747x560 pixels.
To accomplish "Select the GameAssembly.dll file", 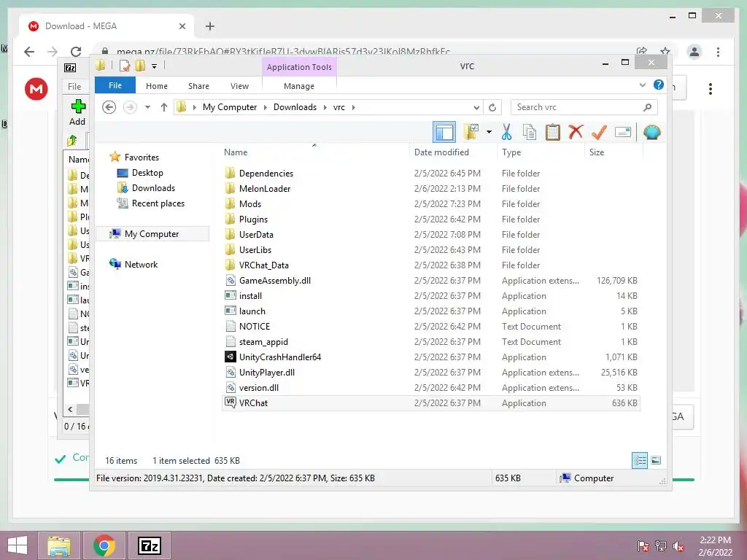I will click(x=275, y=281).
